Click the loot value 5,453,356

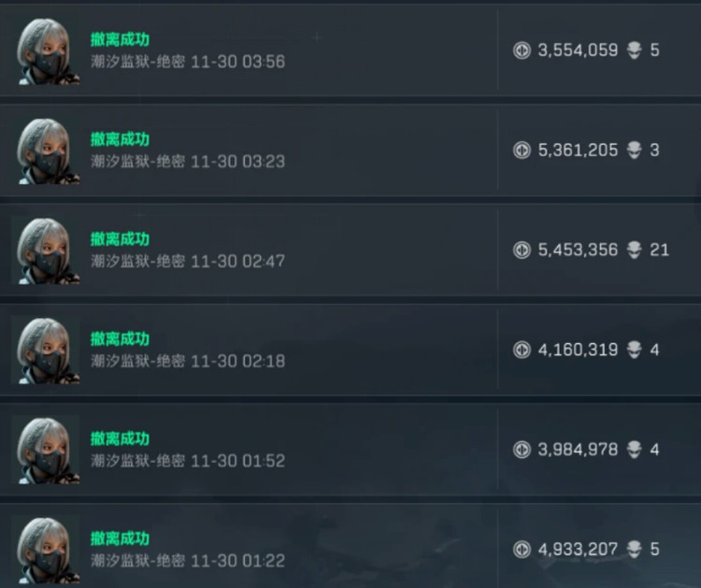[x=578, y=250]
